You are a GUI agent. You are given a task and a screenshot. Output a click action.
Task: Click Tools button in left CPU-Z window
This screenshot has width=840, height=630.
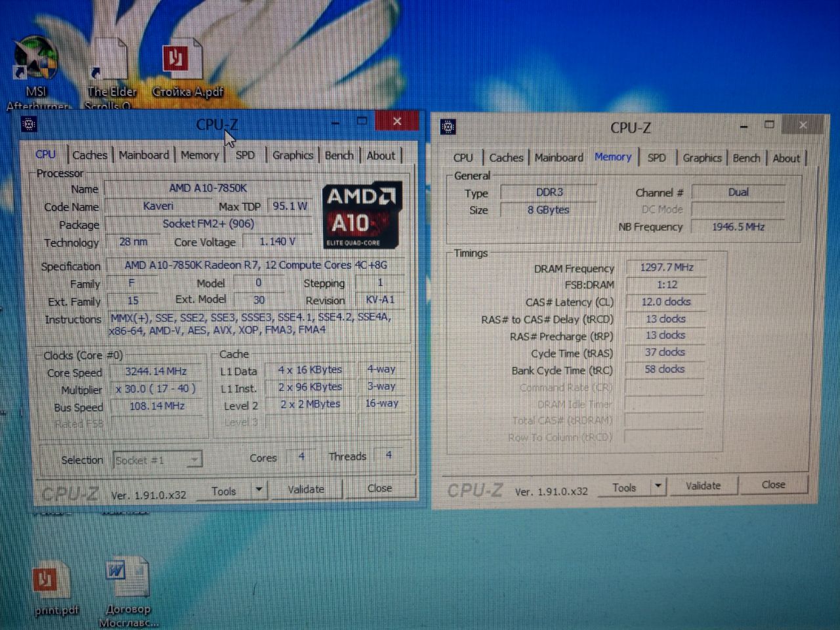tap(224, 490)
